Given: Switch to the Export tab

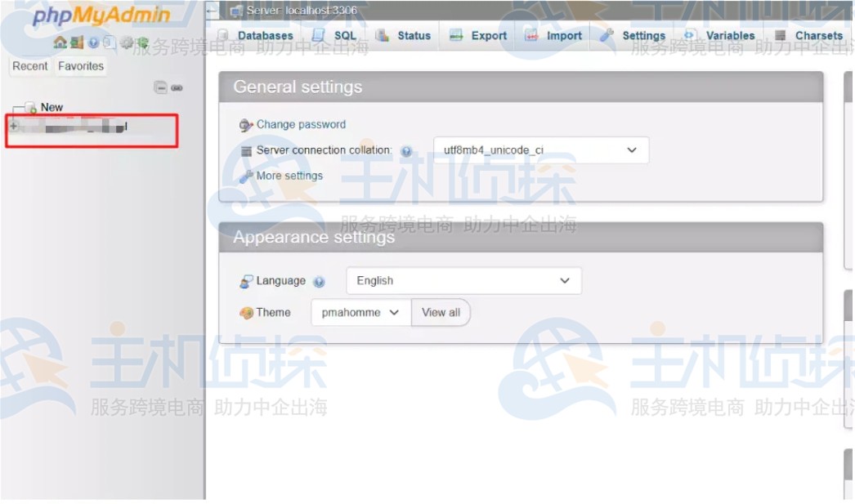Looking at the screenshot, I should tap(478, 35).
